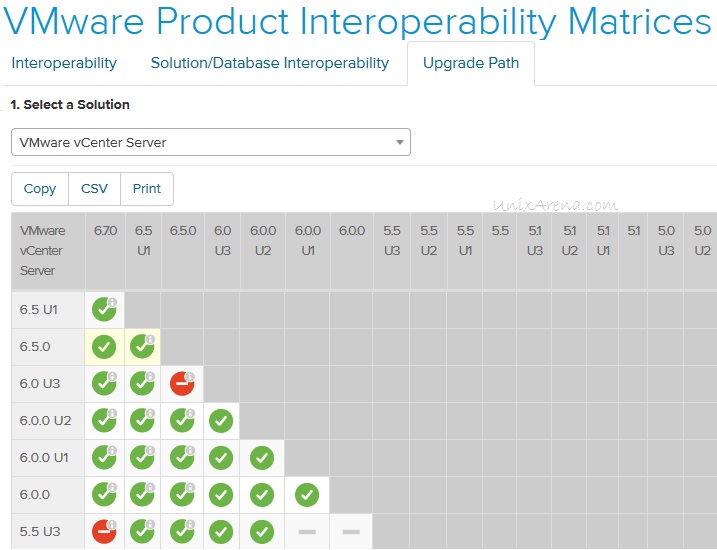Click the 6.0.0 U1 row label
717x550 pixels.
48,458
